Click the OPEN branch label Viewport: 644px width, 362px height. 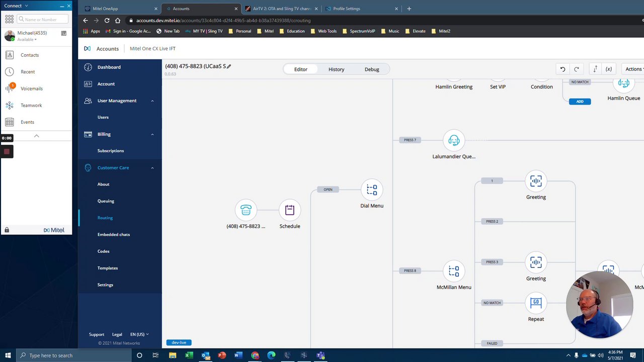click(x=328, y=190)
